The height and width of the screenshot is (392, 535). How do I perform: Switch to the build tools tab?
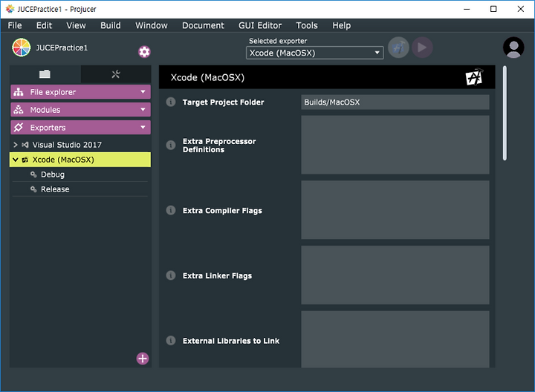coord(116,74)
